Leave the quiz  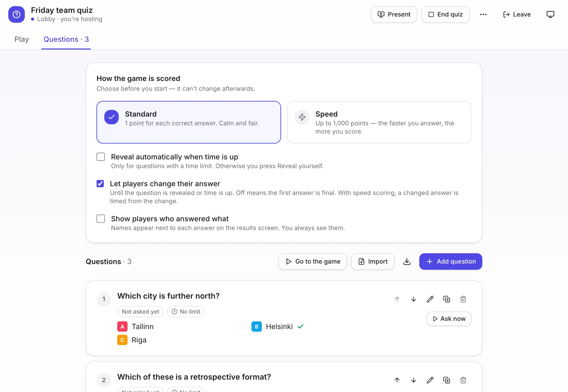click(x=517, y=14)
